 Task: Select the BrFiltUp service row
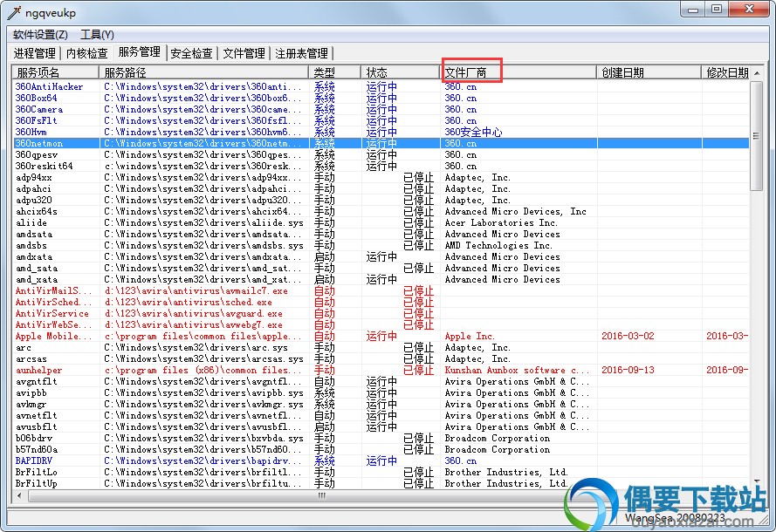click(x=381, y=483)
